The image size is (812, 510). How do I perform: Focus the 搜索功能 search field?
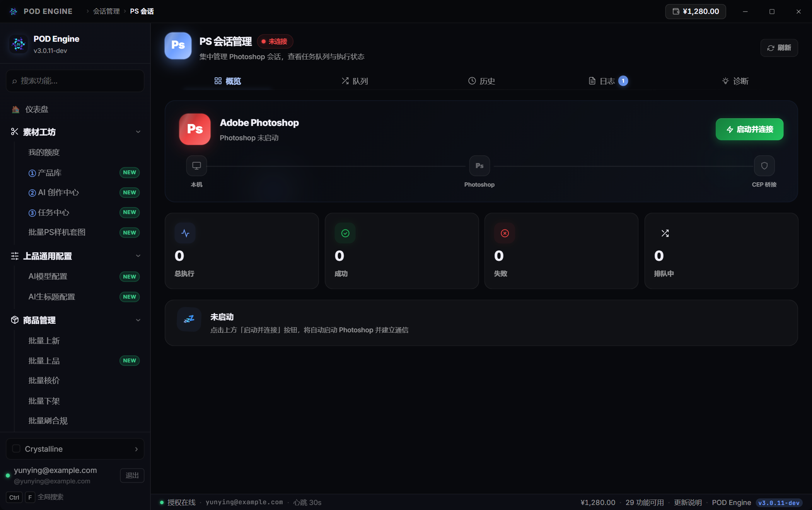[75, 81]
